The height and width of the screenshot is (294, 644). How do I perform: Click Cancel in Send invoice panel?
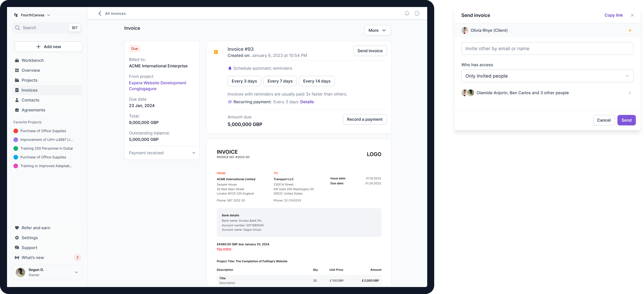click(x=604, y=120)
